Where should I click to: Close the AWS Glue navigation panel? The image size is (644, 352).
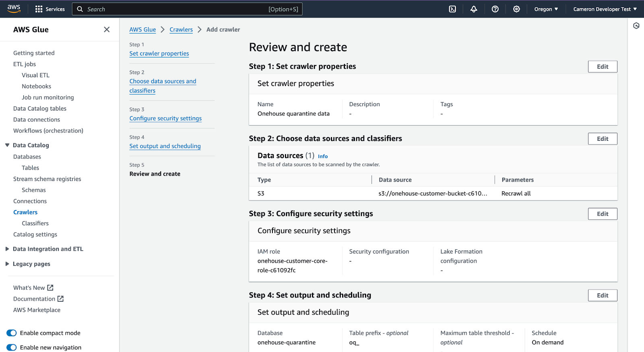coord(107,29)
